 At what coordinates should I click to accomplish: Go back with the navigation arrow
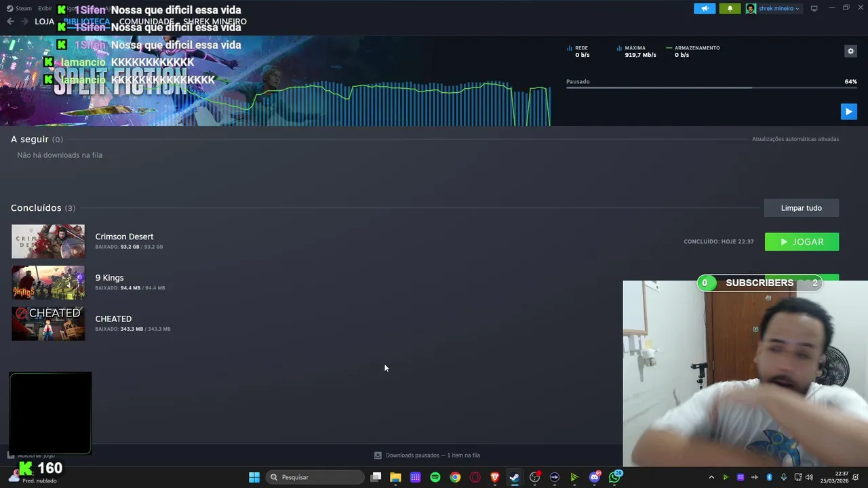10,22
